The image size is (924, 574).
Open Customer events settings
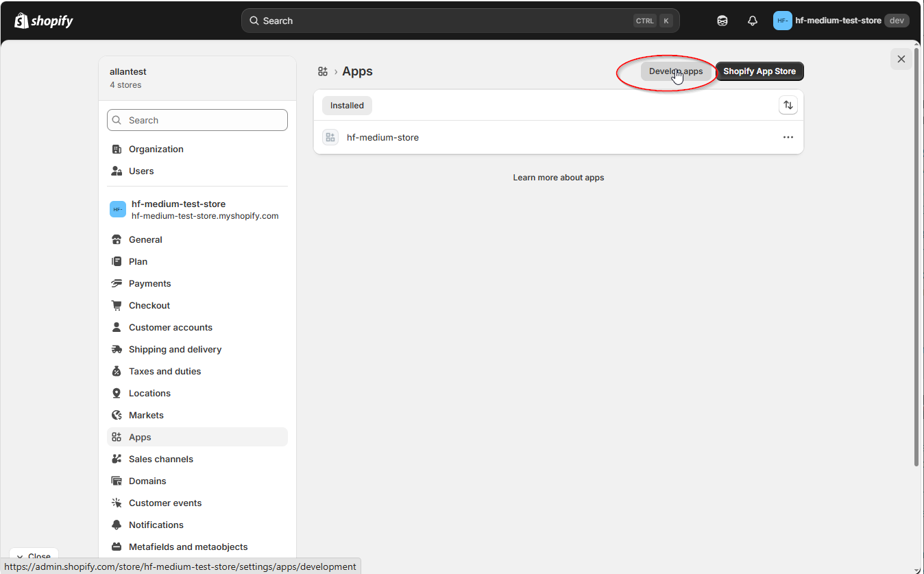tap(165, 503)
